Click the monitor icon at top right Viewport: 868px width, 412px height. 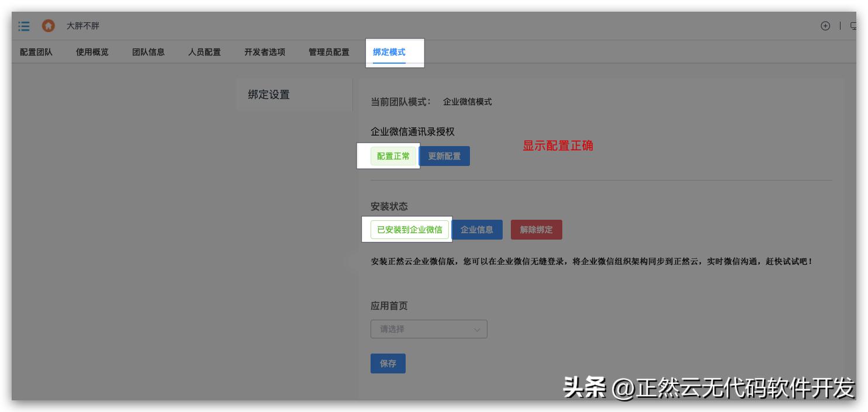click(x=855, y=26)
